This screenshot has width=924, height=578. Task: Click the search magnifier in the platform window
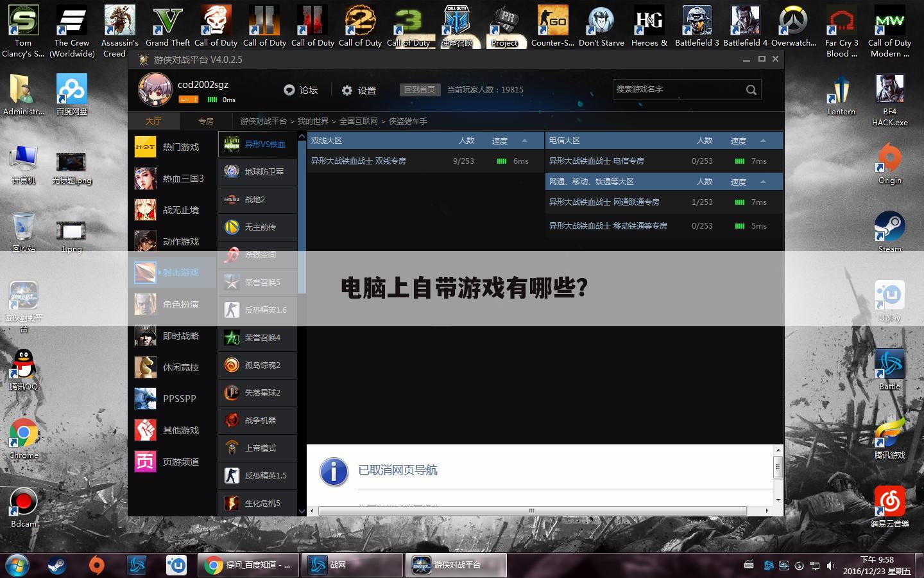[x=751, y=90]
